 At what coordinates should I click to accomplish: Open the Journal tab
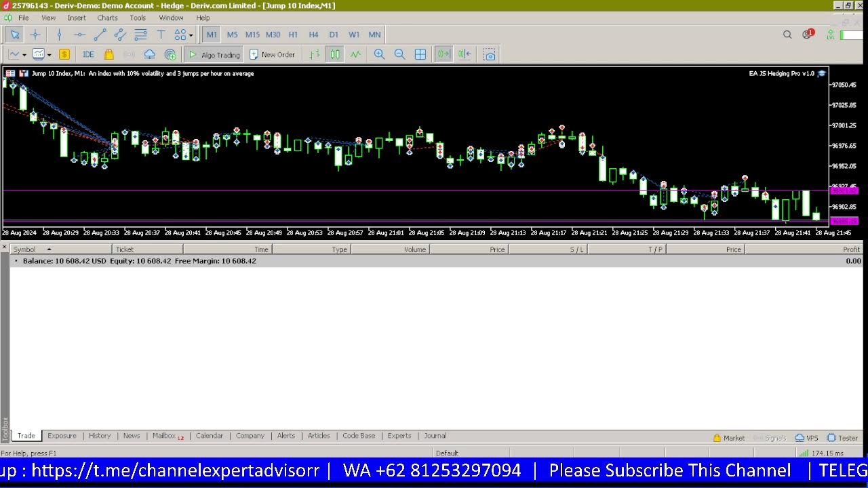[x=435, y=436]
